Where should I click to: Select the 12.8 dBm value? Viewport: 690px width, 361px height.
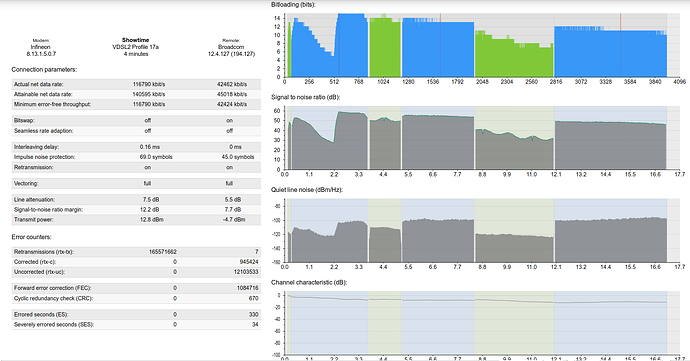[x=152, y=220]
